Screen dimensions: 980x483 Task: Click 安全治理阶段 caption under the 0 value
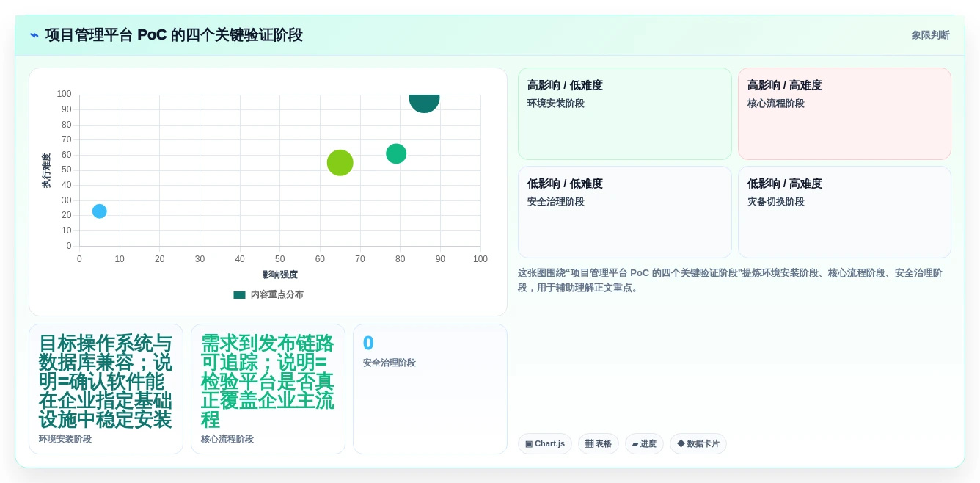click(x=390, y=363)
